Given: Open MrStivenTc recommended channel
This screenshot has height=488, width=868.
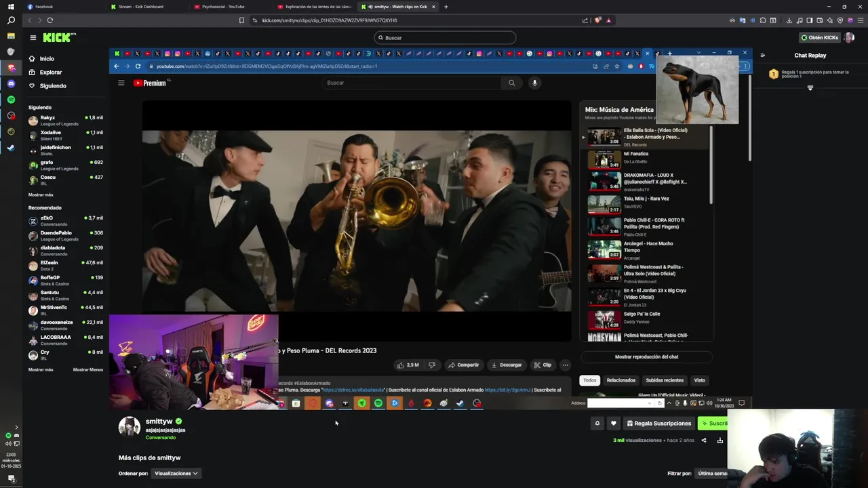Looking at the screenshot, I should tap(66, 310).
